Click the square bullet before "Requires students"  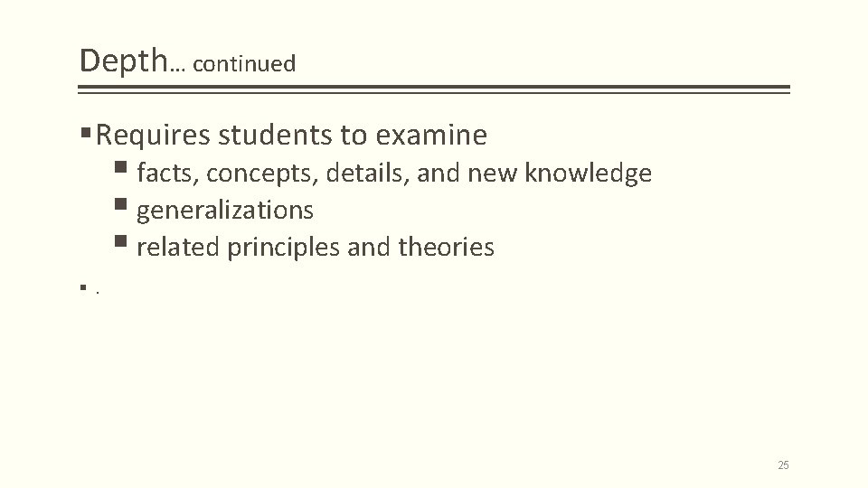(86, 133)
